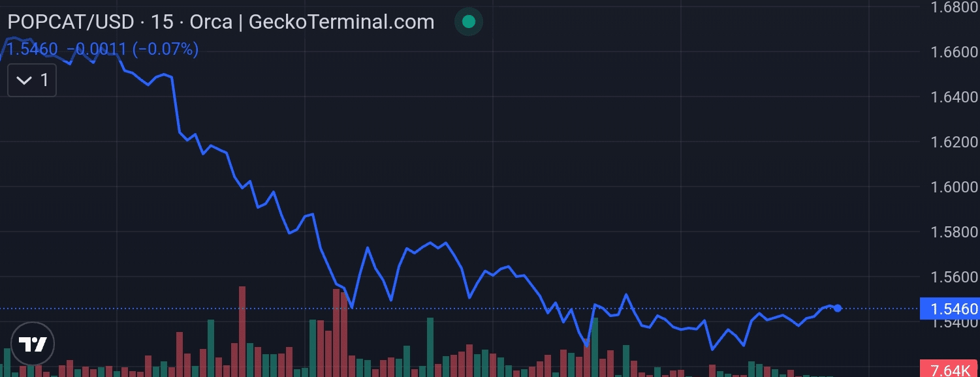Image resolution: width=980 pixels, height=377 pixels.
Task: Click the 1.5800 price scale label
Action: click(953, 232)
